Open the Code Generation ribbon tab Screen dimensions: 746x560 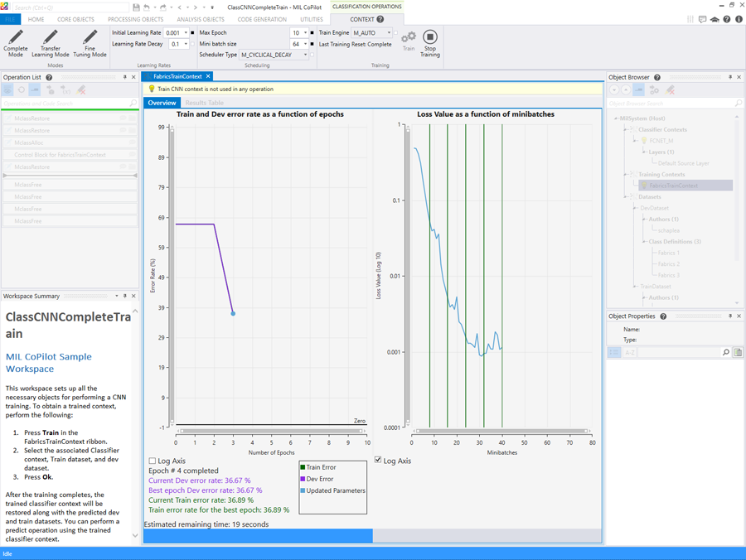click(262, 19)
